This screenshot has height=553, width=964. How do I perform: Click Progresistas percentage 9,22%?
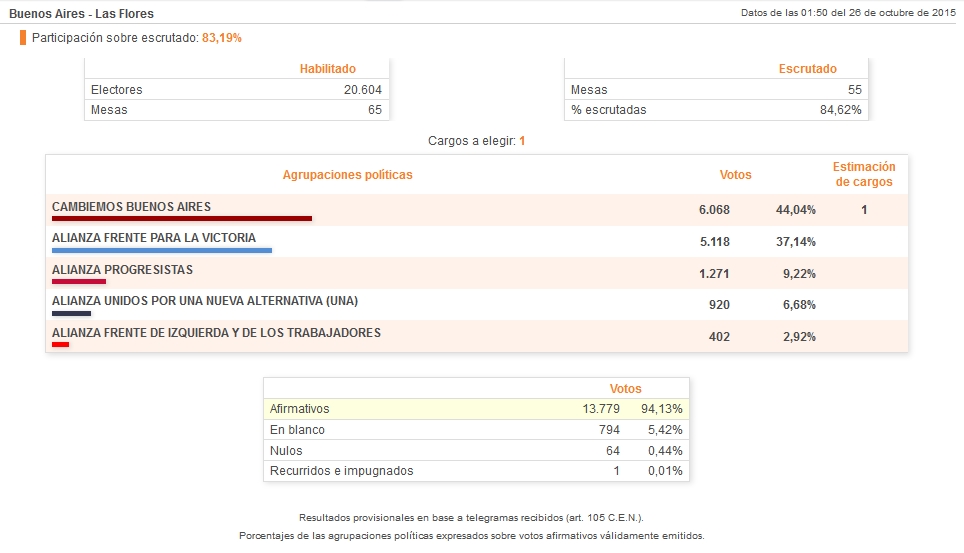(x=799, y=274)
